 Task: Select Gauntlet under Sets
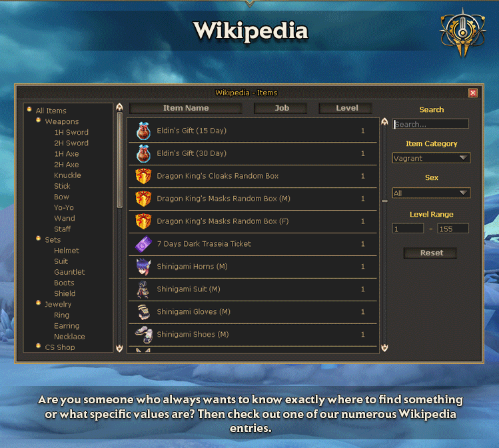[x=69, y=272]
